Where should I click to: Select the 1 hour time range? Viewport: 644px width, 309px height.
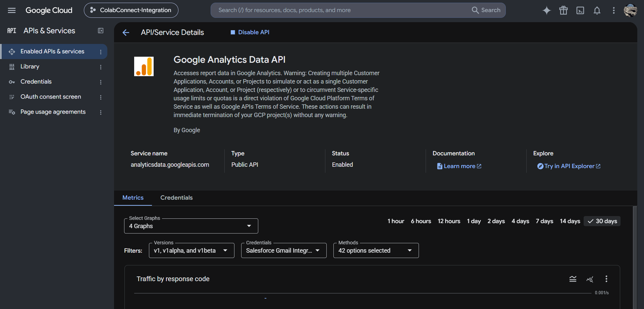pos(396,221)
